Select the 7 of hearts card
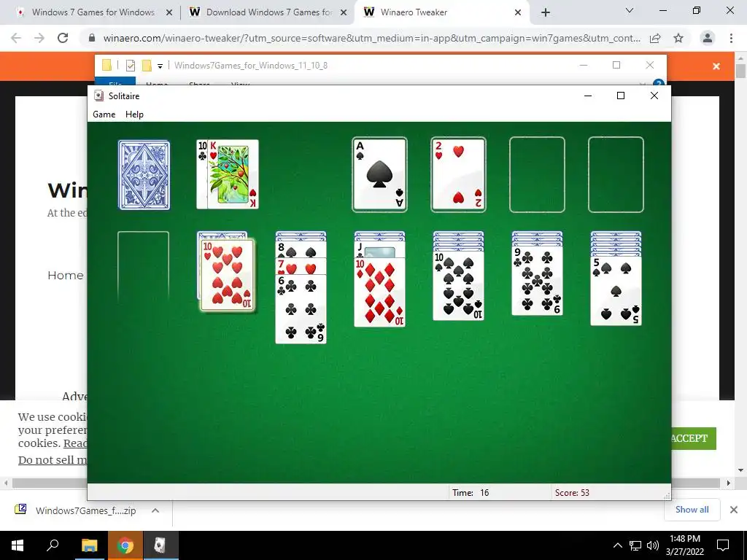This screenshot has height=560, width=747. tap(301, 267)
